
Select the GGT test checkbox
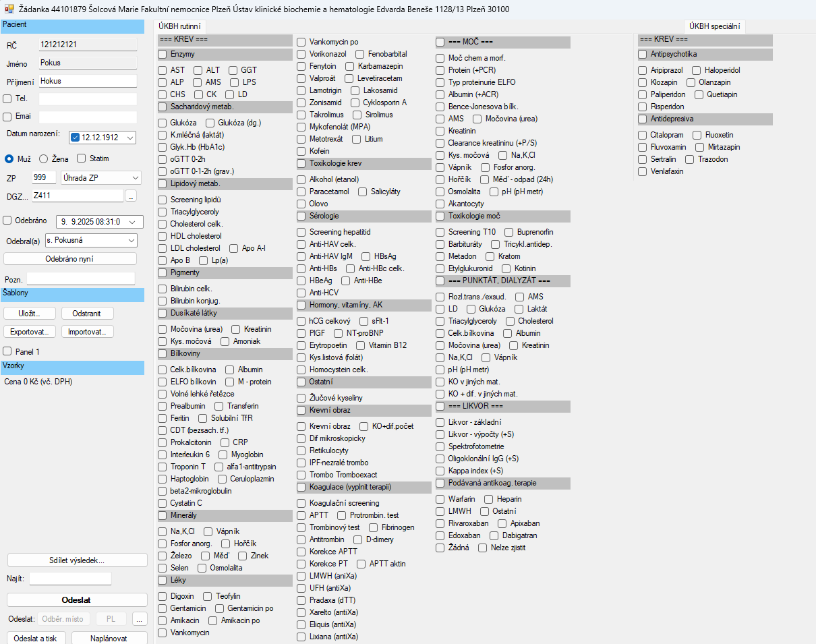pyautogui.click(x=233, y=70)
